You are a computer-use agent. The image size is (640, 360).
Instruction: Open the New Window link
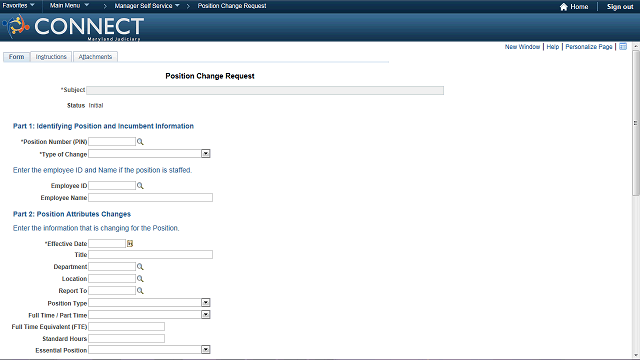point(522,47)
